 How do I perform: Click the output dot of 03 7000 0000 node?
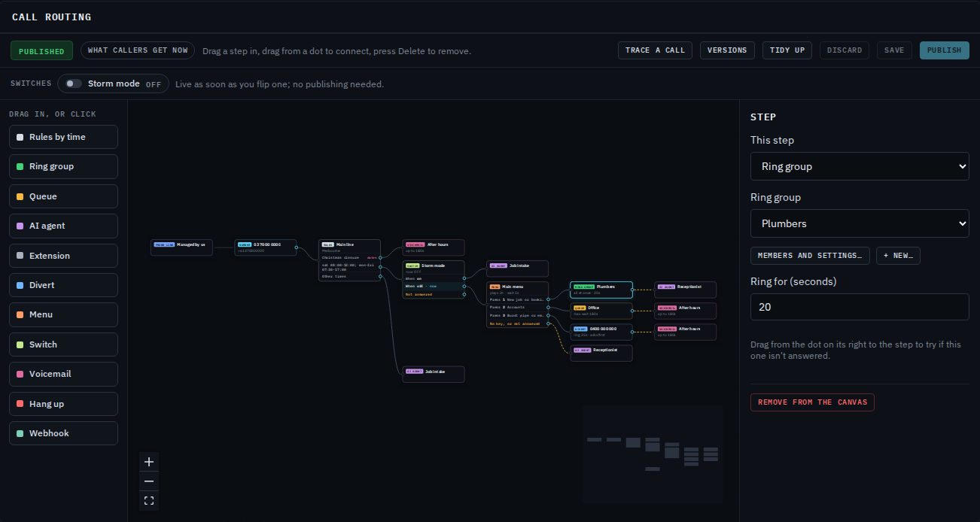pyautogui.click(x=297, y=247)
